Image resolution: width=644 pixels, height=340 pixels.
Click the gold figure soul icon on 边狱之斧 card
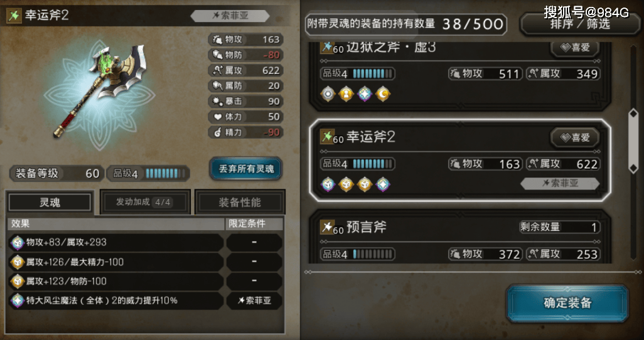pos(346,94)
